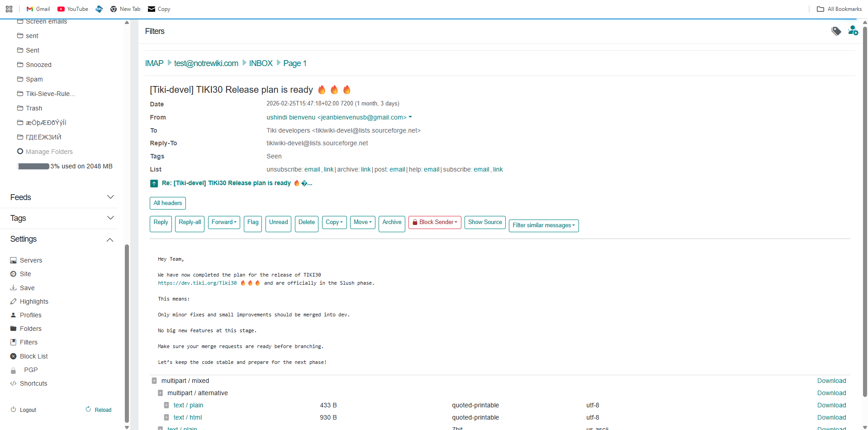This screenshot has width=868, height=430.
Task: Download the text / html part
Action: [x=831, y=417]
